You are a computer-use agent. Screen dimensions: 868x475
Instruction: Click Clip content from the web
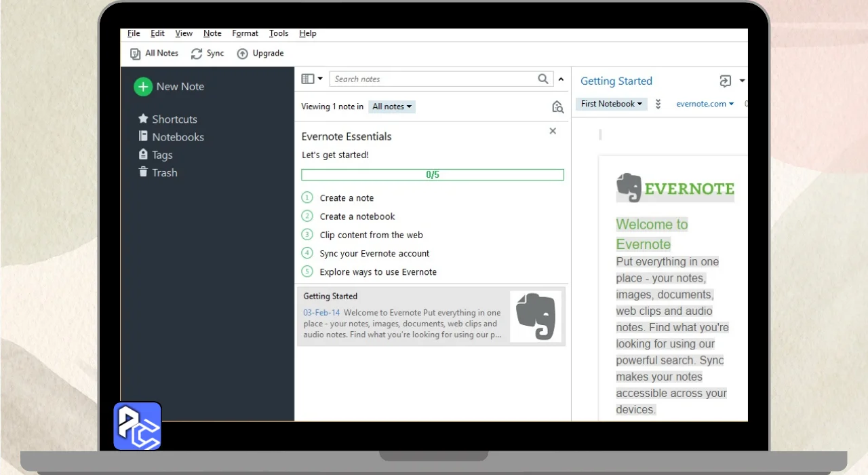[x=371, y=235]
